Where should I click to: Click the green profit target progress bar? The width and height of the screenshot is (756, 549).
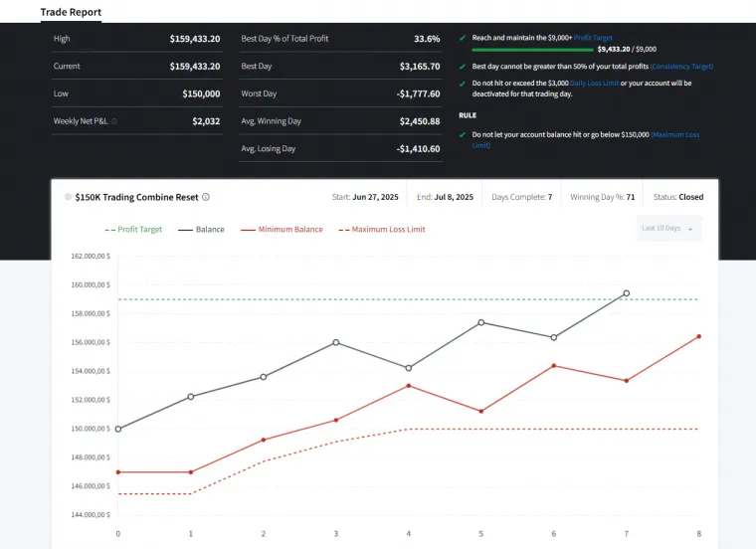(x=531, y=49)
